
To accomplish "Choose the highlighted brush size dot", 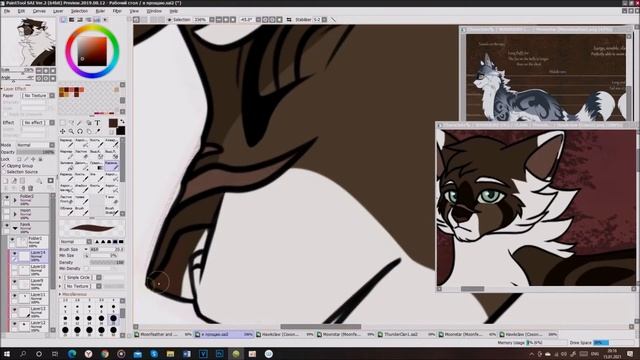I will [x=113, y=318].
